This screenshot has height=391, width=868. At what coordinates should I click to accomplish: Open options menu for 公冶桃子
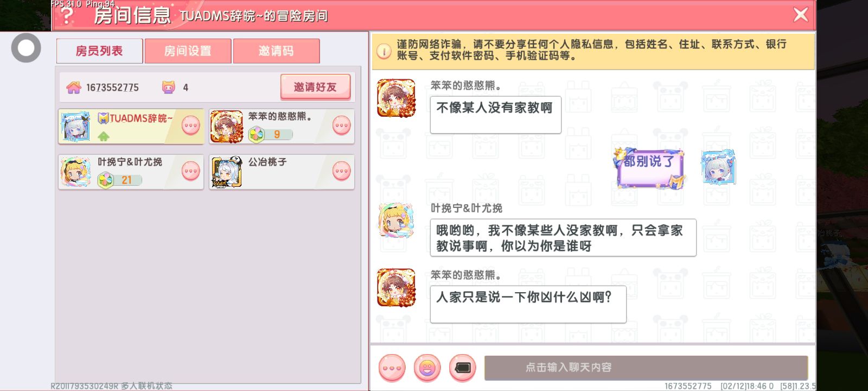(x=342, y=171)
